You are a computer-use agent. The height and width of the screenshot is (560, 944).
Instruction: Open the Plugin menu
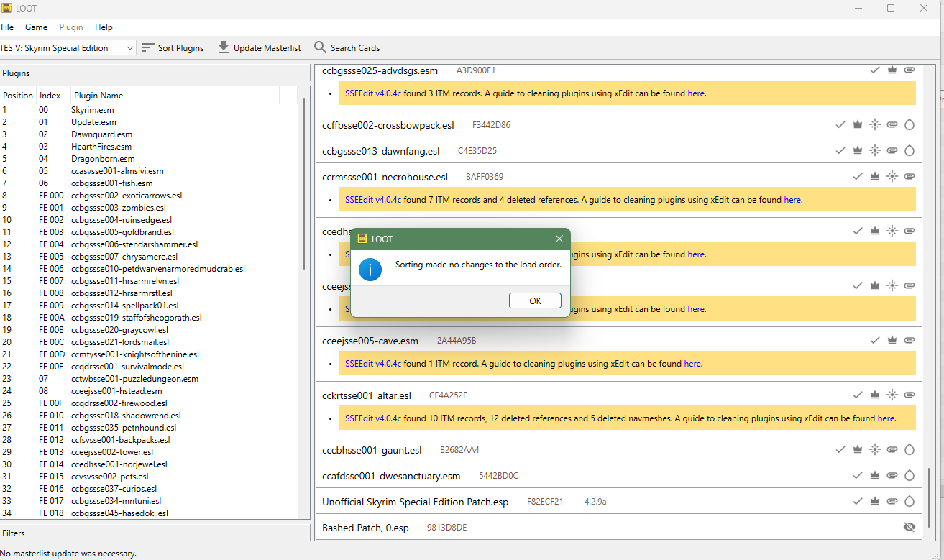click(71, 27)
